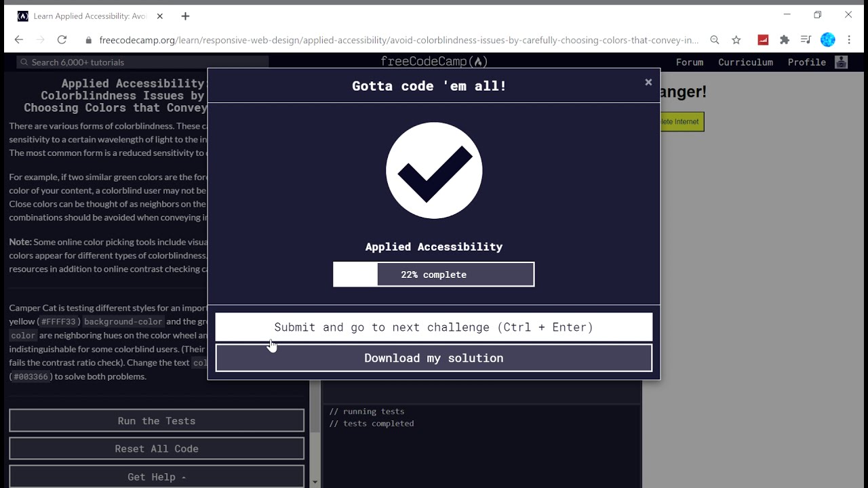Go to Profile in the navigation
Viewport: 868px width, 488px height.
(x=807, y=62)
